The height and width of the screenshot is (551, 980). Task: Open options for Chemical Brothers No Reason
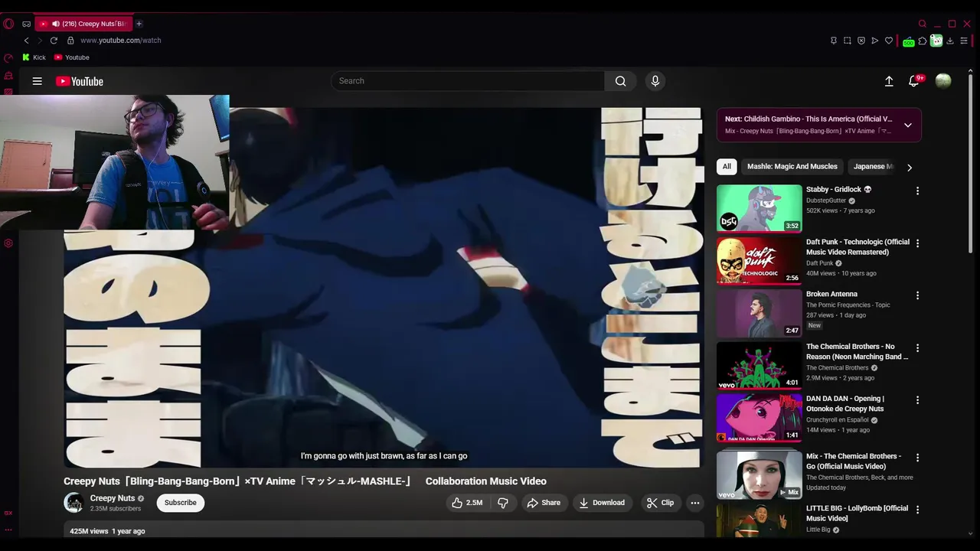click(x=917, y=348)
